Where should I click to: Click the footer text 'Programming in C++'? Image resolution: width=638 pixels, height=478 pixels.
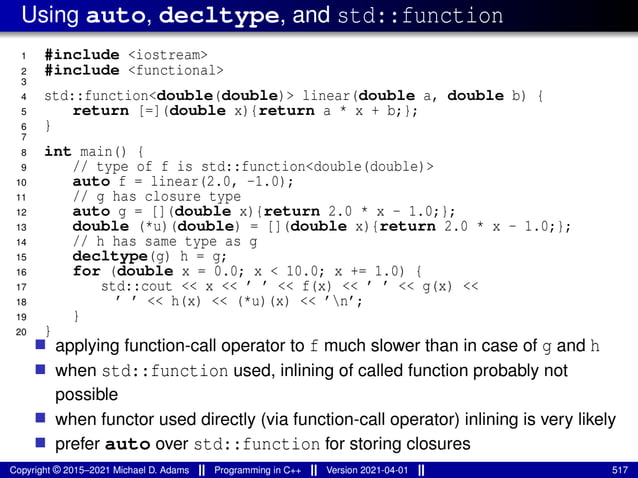point(258,470)
